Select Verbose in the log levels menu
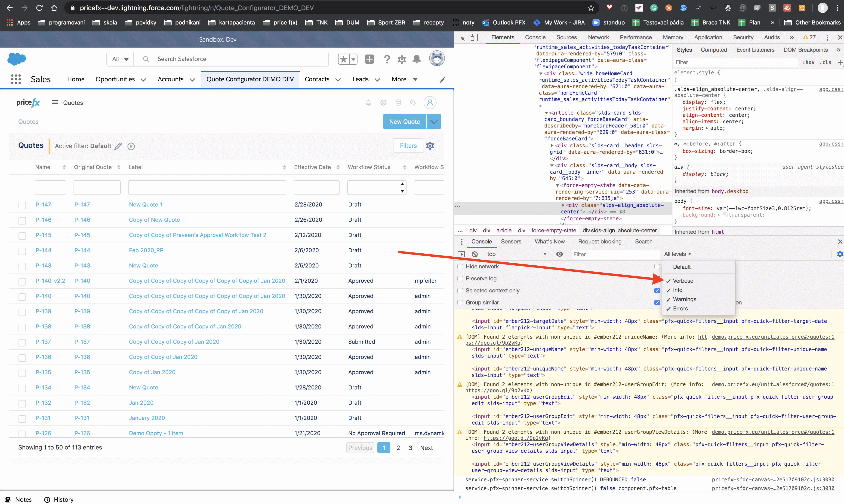Screen dimensions: 844x504 tap(683, 281)
